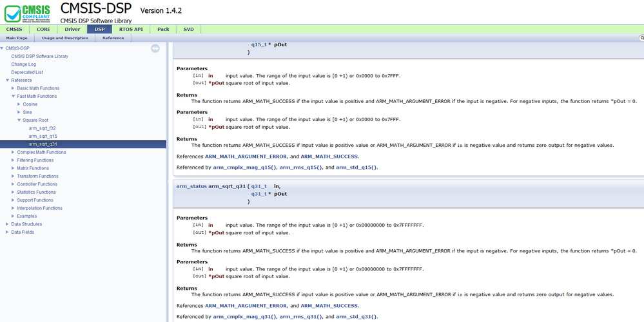Screen dimensions: 644x322
Task: Expand the Basic Math Functions node
Action: point(13,88)
